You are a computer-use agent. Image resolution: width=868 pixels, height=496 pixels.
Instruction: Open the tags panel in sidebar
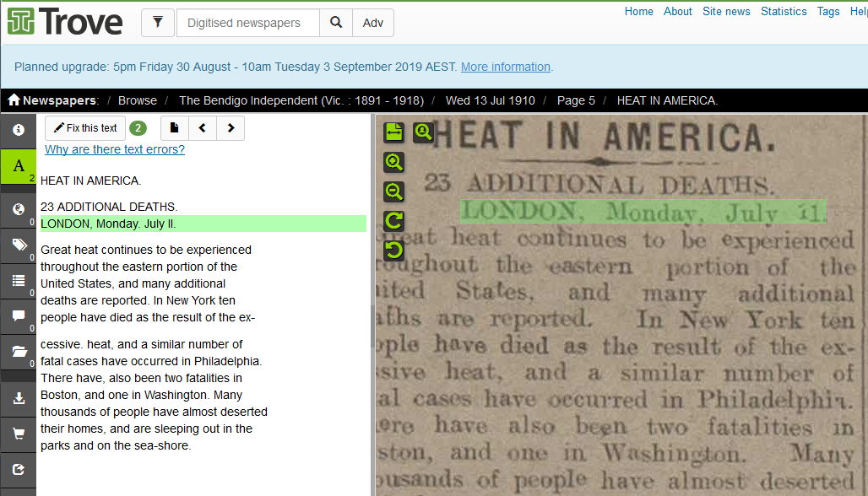18,245
